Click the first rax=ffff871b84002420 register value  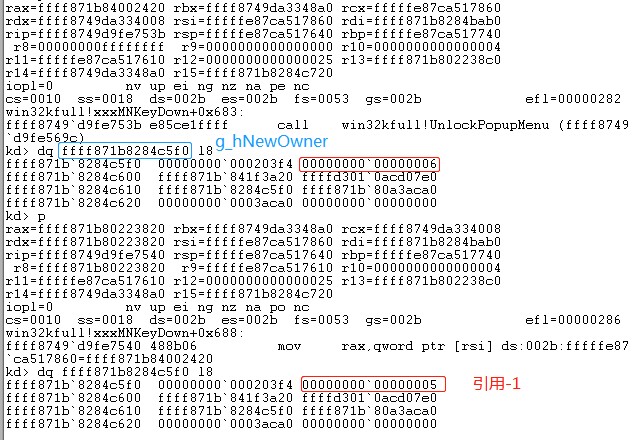[x=85, y=8]
